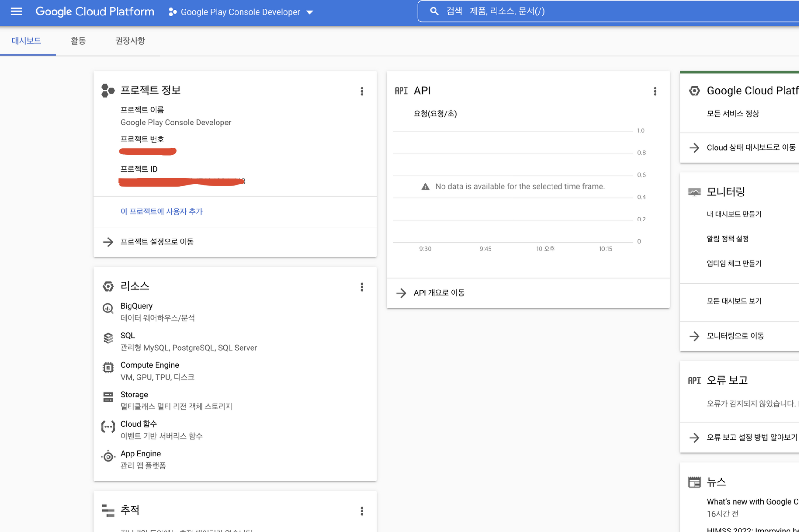Screen dimensions: 799x532
Task: Click the Storage resource icon
Action: [108, 397]
